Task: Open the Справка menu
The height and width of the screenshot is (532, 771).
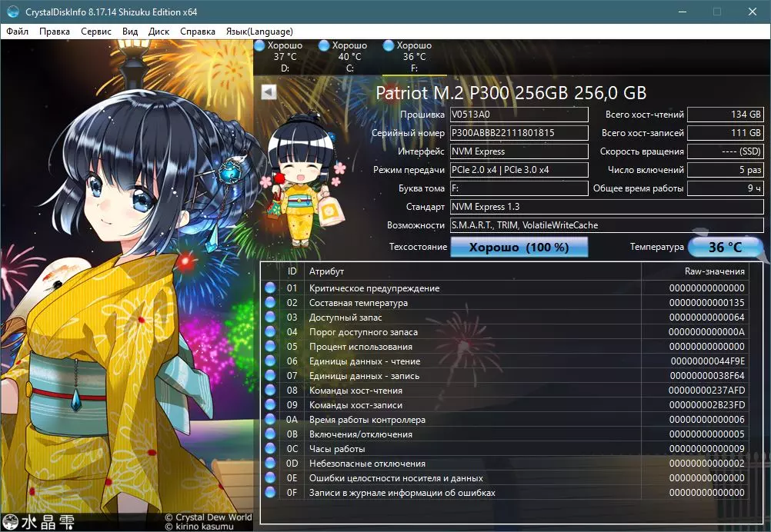Action: 198,32
